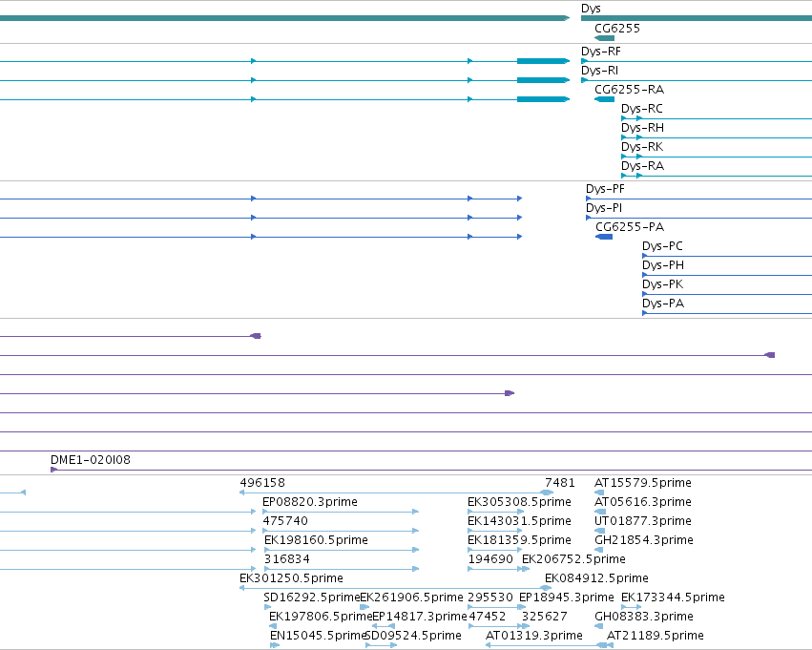812x650 pixels.
Task: Click AT15579.5prime EST label
Action: [643, 483]
